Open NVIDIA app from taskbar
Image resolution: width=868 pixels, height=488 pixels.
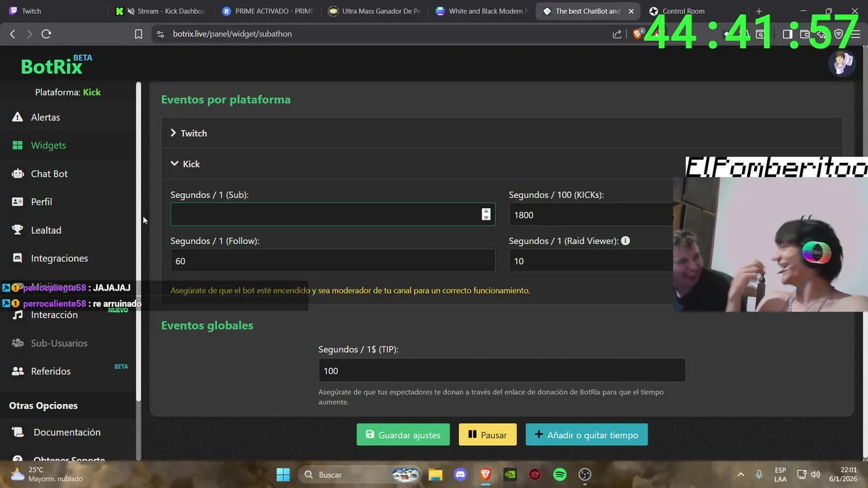tap(510, 474)
